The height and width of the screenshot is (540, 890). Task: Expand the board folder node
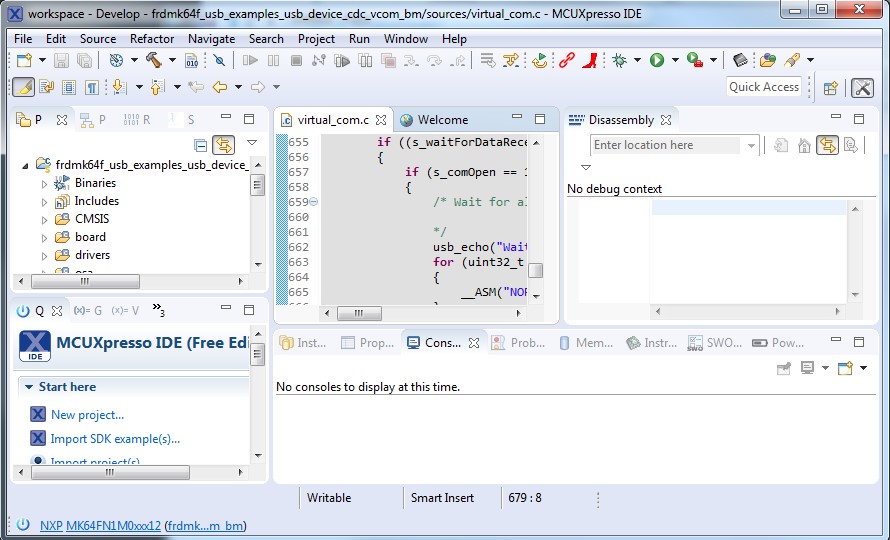tap(44, 238)
